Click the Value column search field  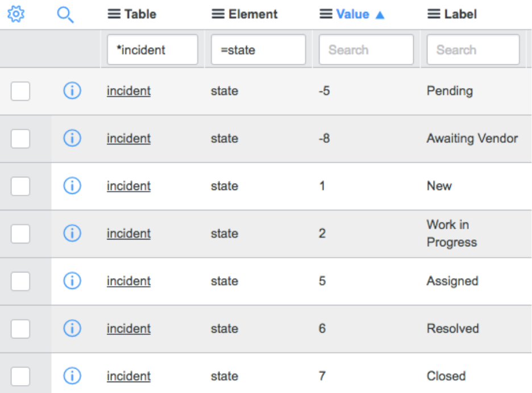tap(366, 49)
